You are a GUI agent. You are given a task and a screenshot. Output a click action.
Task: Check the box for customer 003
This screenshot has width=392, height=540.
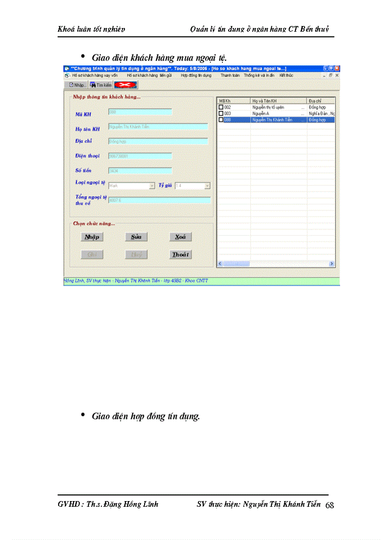(x=221, y=113)
